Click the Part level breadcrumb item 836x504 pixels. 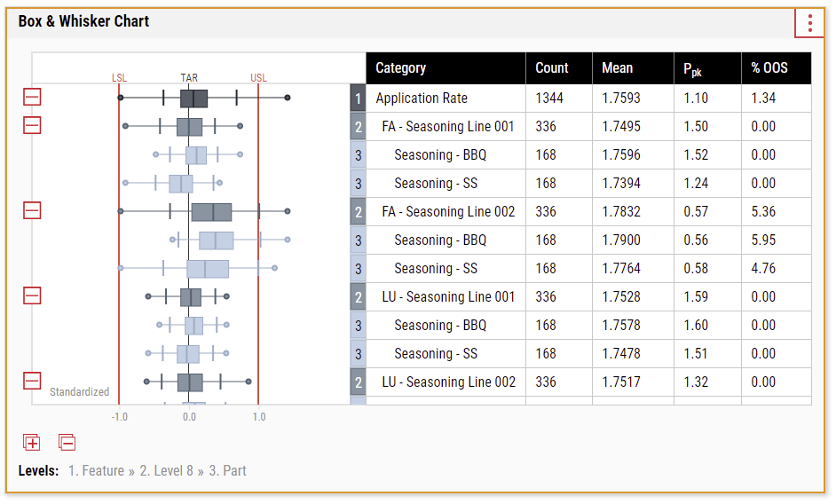pos(228,471)
